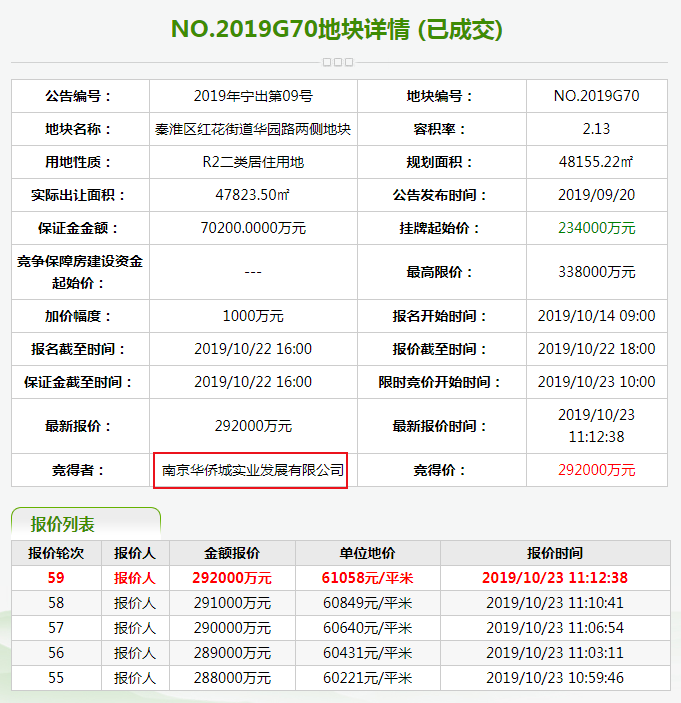The width and height of the screenshot is (681, 703).
Task: Click the 地块名称 label
Action: point(78,129)
